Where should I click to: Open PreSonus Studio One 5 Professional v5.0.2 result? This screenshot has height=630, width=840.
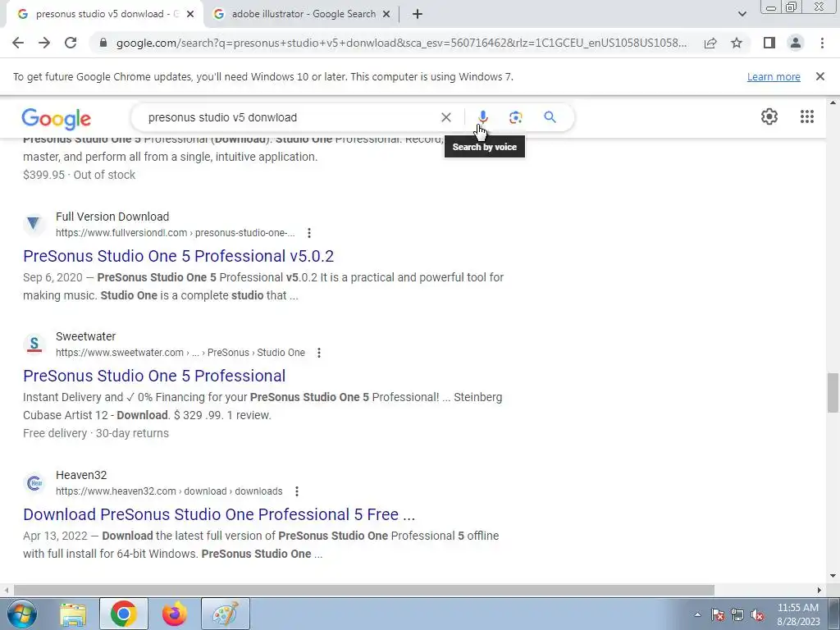(178, 256)
